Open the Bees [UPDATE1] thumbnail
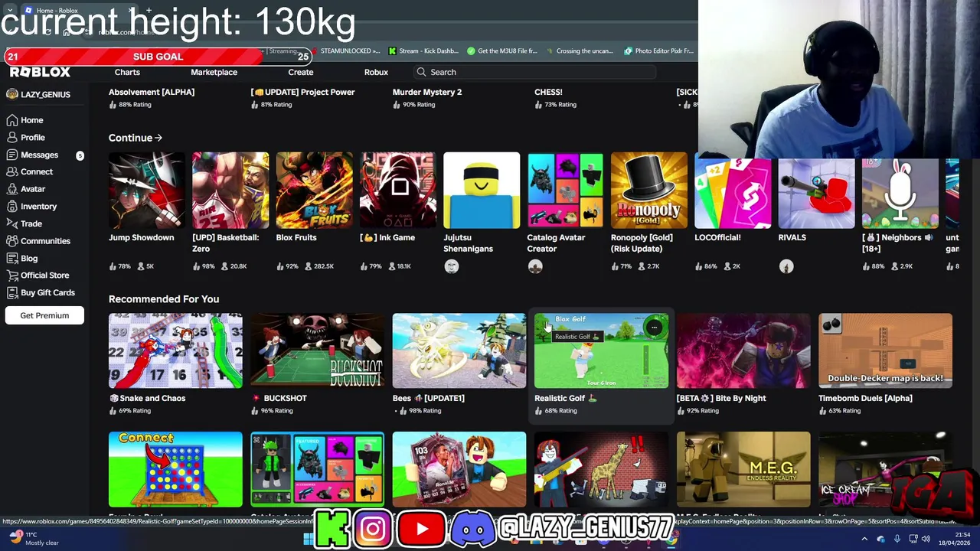The width and height of the screenshot is (980, 551). (459, 350)
